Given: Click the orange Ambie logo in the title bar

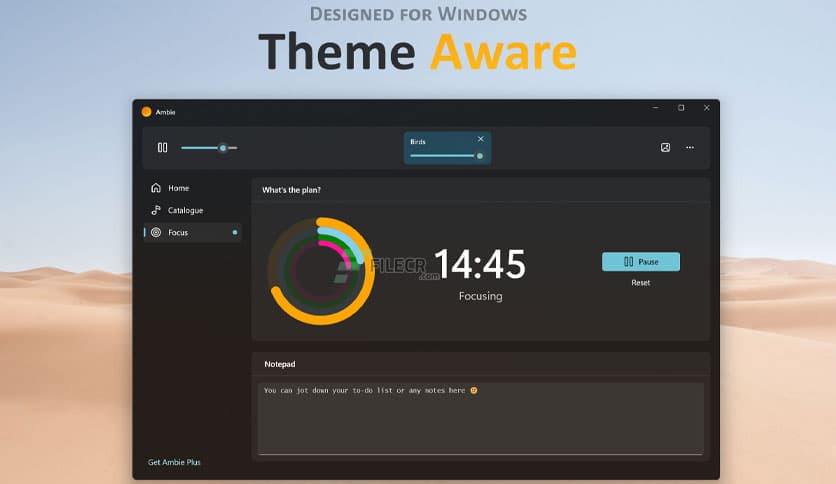Looking at the screenshot, I should (x=146, y=112).
